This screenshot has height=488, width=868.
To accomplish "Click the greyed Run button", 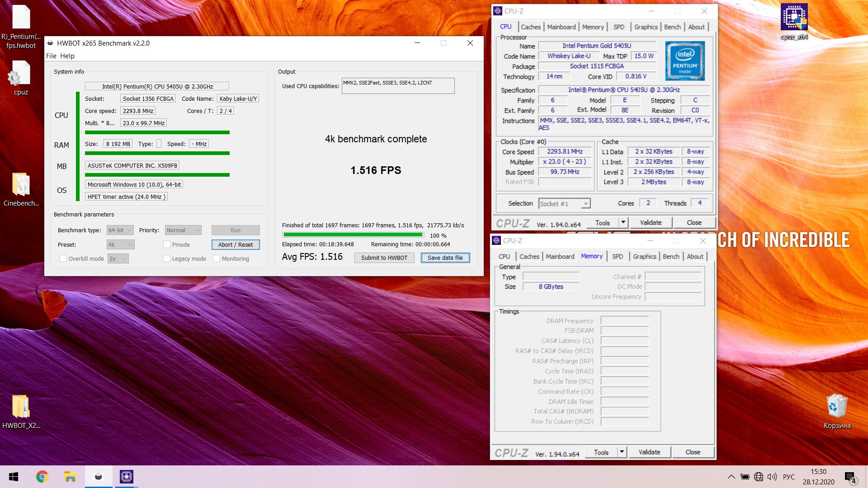I will 236,230.
